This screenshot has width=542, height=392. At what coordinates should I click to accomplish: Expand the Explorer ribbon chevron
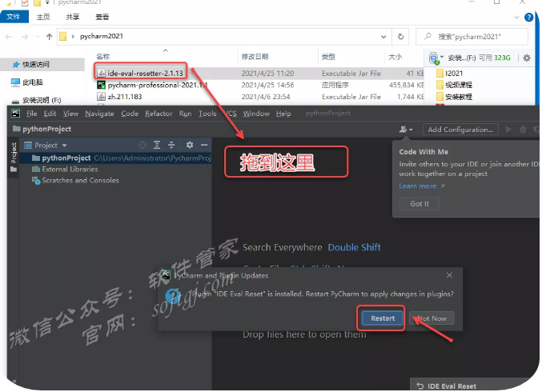[516, 18]
